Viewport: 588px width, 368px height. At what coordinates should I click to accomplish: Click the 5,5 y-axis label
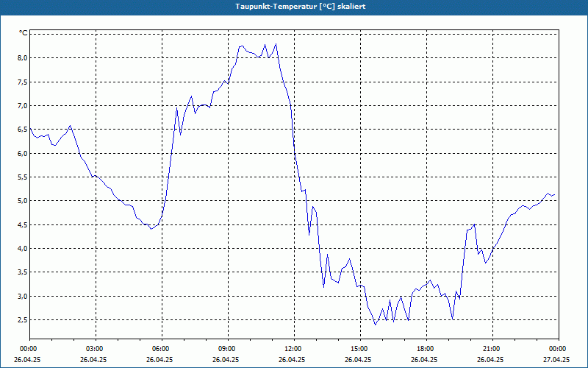click(23, 177)
